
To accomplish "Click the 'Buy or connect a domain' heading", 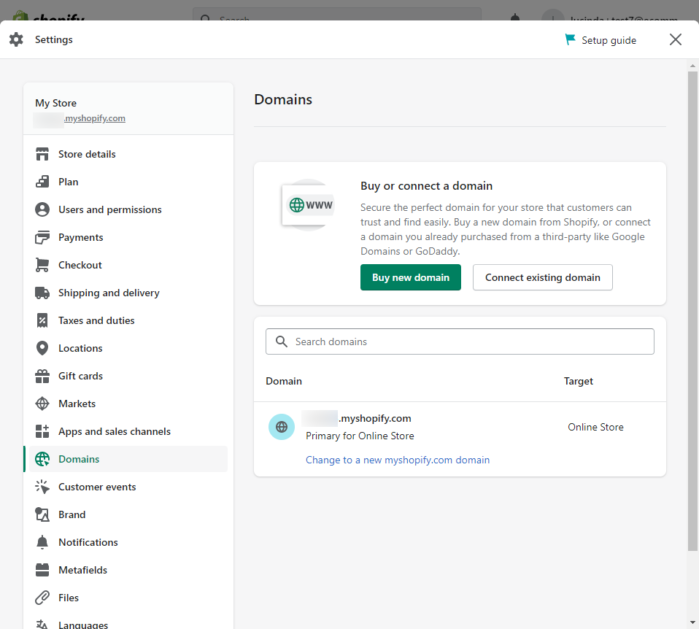I will coord(426,185).
